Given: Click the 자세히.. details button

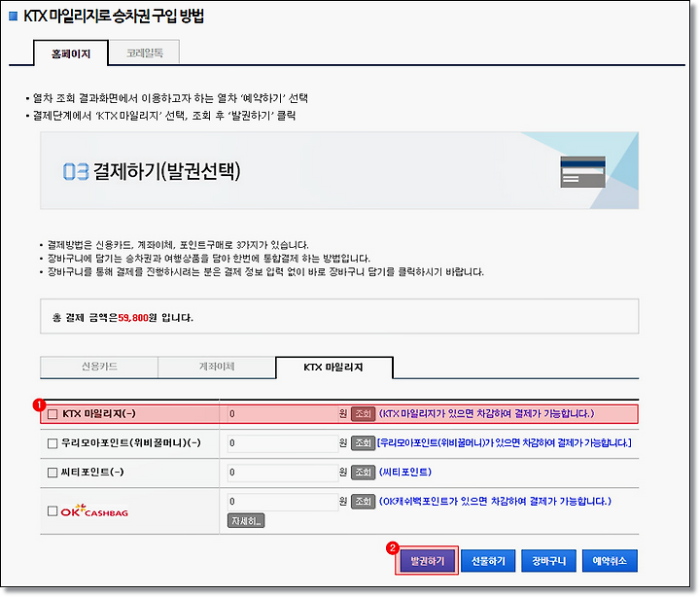Looking at the screenshot, I should click(x=246, y=520).
